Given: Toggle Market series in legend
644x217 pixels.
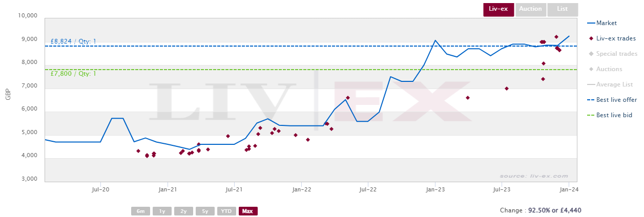Looking at the screenshot, I should [602, 23].
